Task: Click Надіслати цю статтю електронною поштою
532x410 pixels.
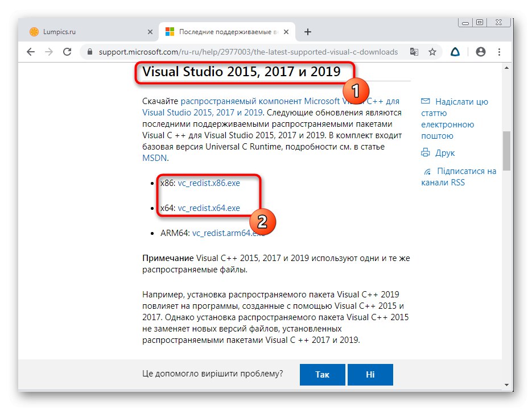Action: point(455,119)
